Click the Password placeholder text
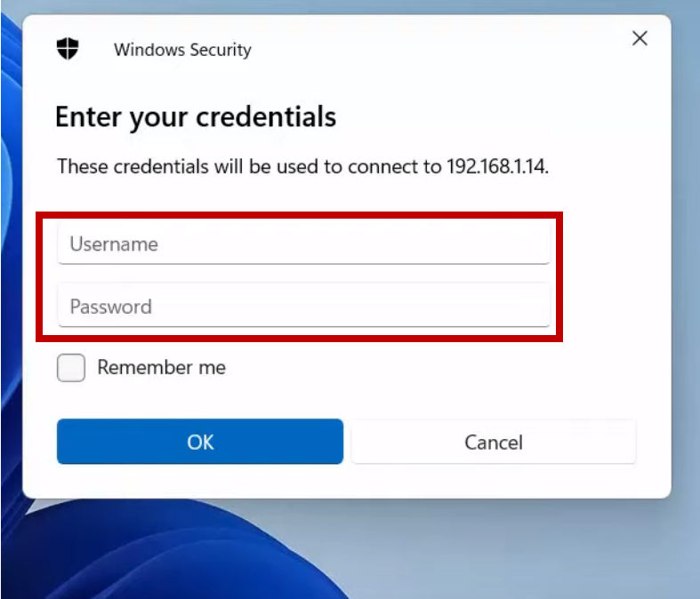Image resolution: width=700 pixels, height=599 pixels. (111, 307)
